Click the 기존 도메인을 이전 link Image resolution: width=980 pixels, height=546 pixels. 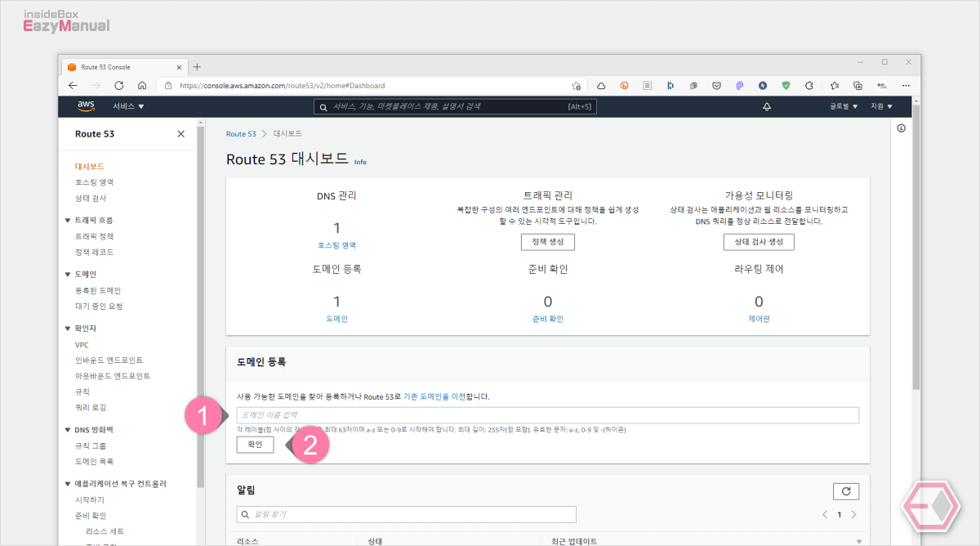[x=434, y=396]
